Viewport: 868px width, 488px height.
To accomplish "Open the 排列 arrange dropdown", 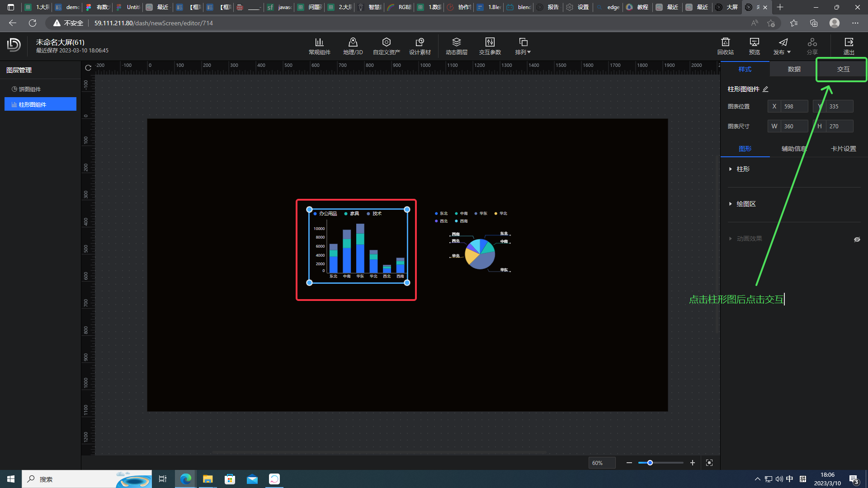I will [x=523, y=46].
